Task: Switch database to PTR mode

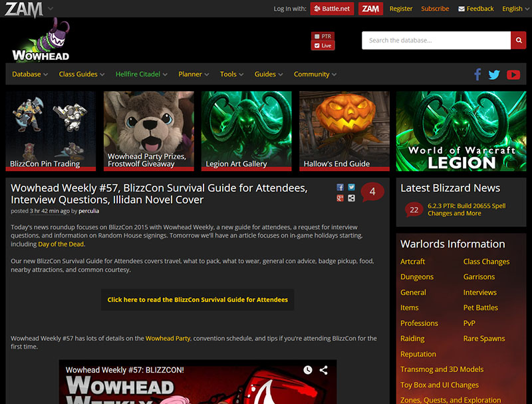Action: [323, 36]
